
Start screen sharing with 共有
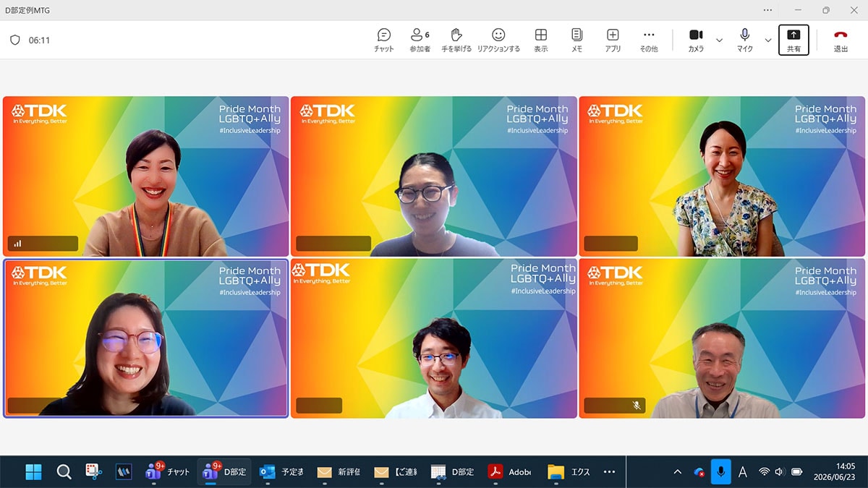[x=793, y=40]
